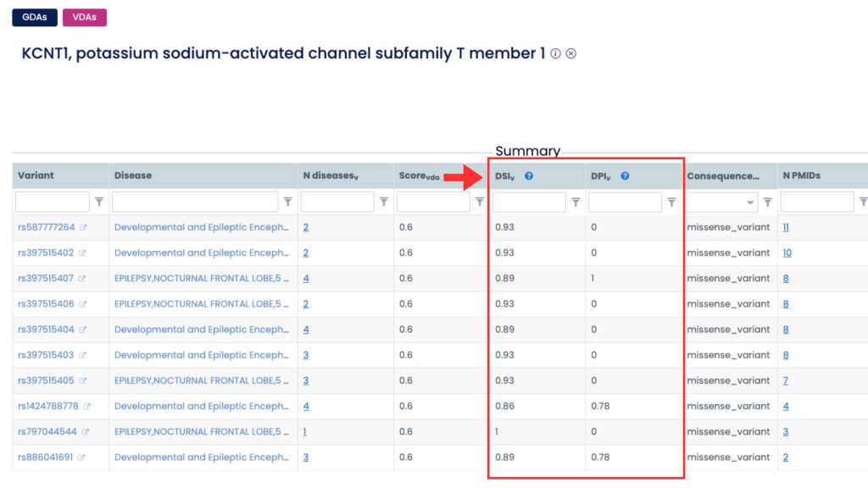This screenshot has height=488, width=868.
Task: Switch to the VDAs tab
Action: click(84, 16)
